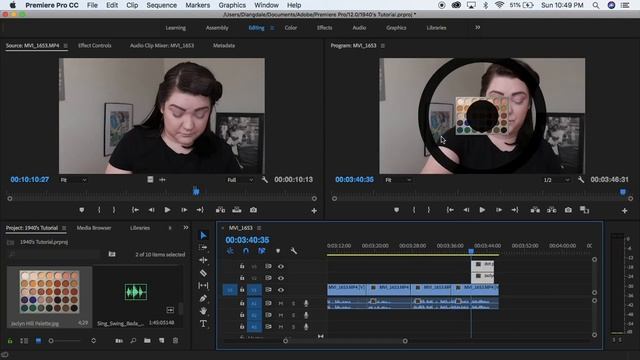The height and width of the screenshot is (360, 640).
Task: Open Program monitor zoom Fit dropdown
Action: click(398, 180)
